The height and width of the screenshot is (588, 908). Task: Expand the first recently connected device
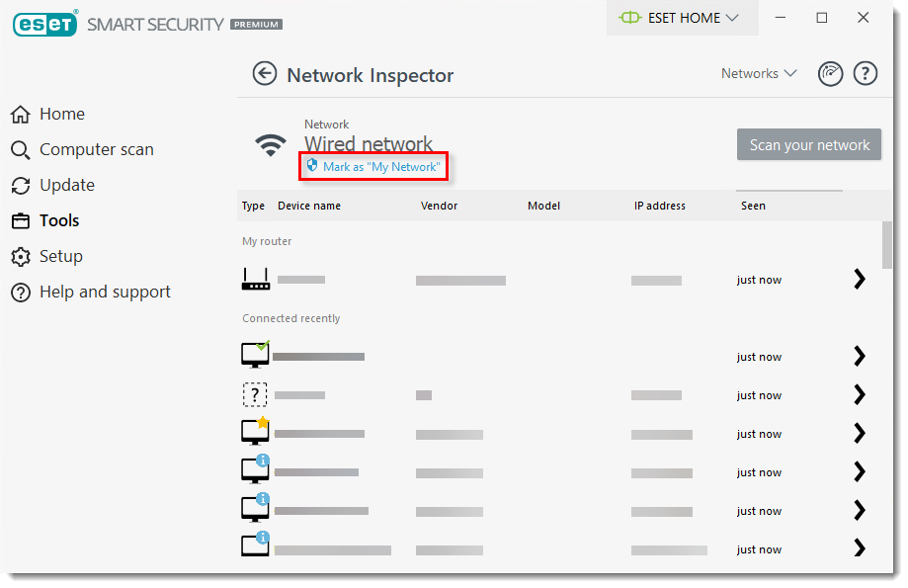pyautogui.click(x=859, y=357)
